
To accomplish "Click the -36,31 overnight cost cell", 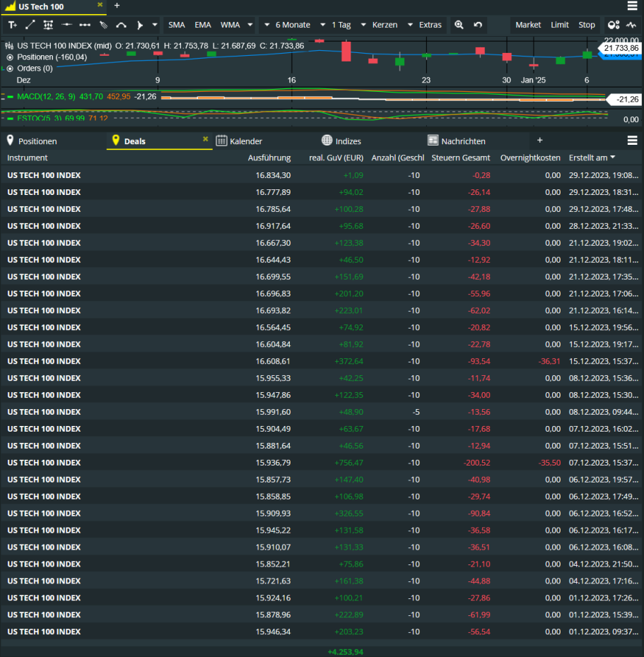I will tap(550, 361).
